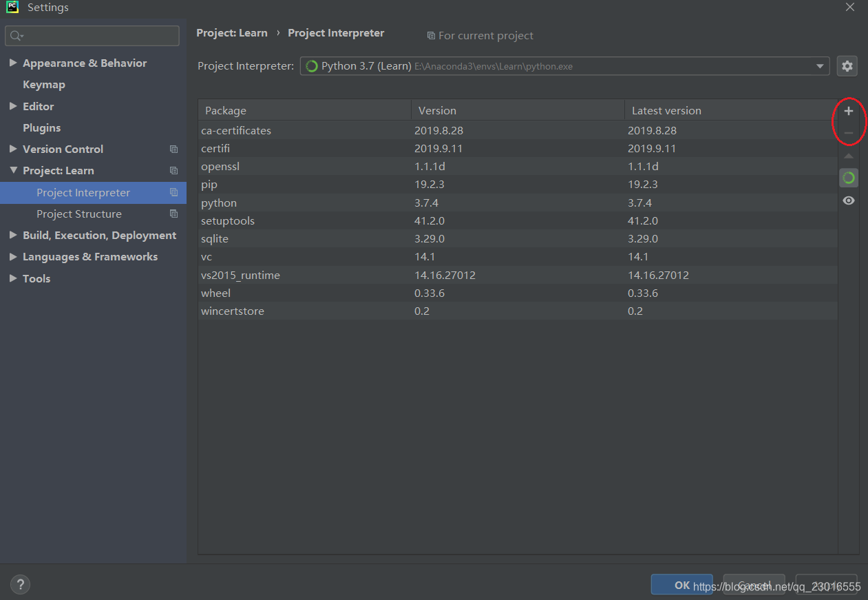The height and width of the screenshot is (600, 868).
Task: Open the interpreter gear settings menu
Action: tap(847, 66)
